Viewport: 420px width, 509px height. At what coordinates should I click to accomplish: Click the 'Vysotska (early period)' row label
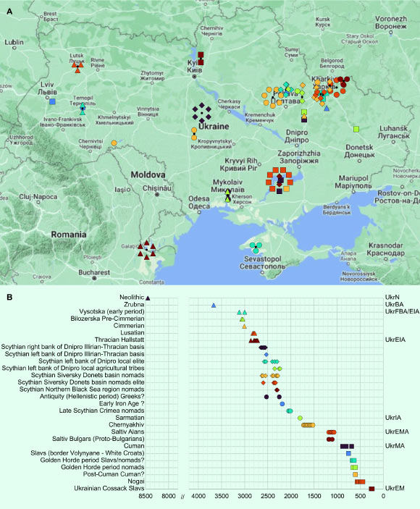pos(112,311)
